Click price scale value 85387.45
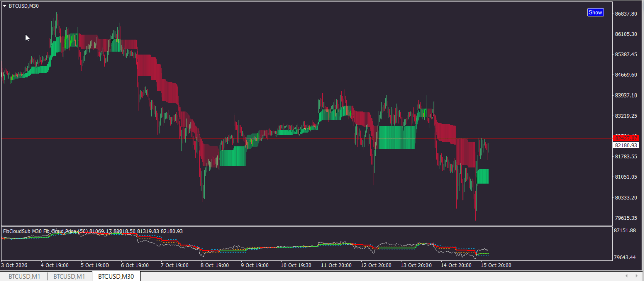 point(626,54)
